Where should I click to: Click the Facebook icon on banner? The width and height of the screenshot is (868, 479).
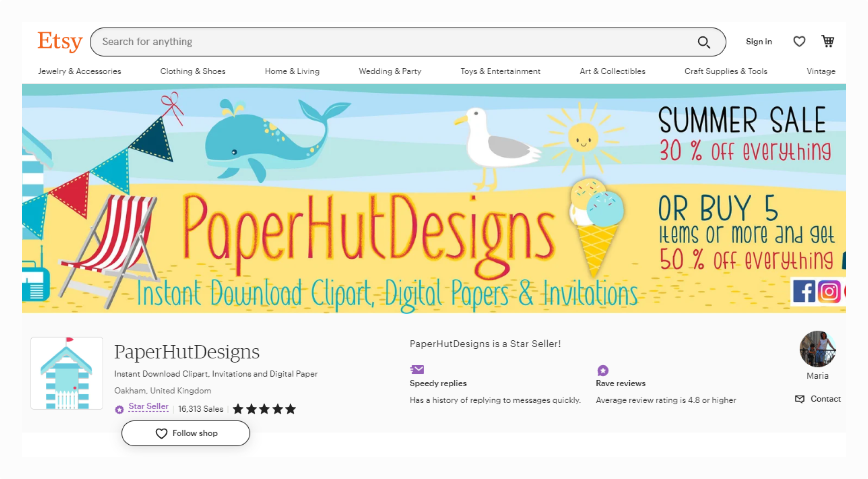pyautogui.click(x=804, y=291)
